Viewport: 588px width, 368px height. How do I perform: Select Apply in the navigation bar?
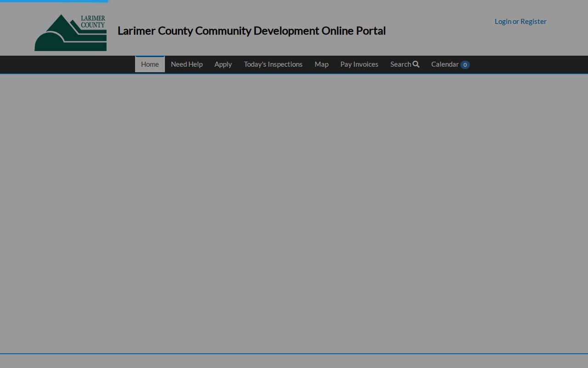click(223, 64)
